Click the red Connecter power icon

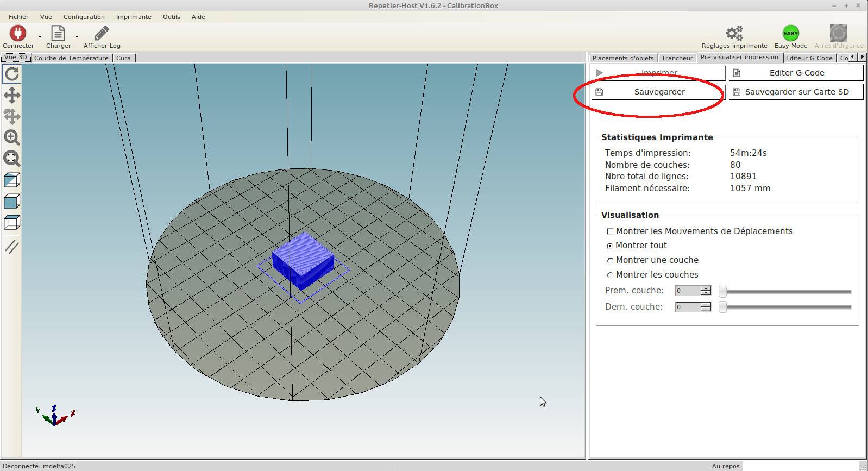(x=18, y=33)
